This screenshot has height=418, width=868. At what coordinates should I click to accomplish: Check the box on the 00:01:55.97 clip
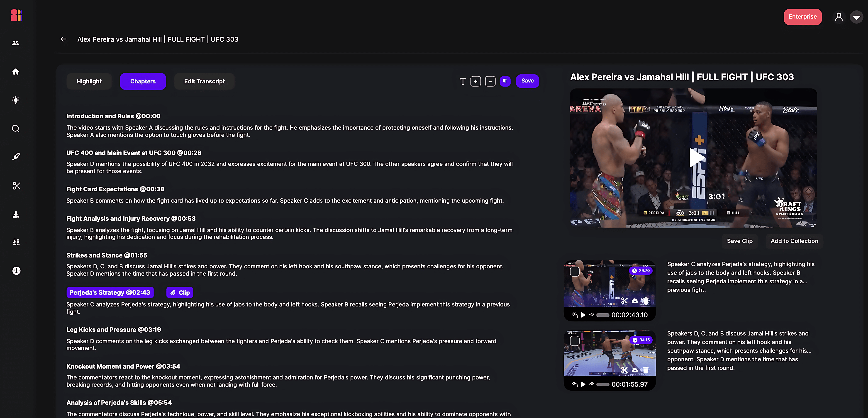(x=575, y=341)
